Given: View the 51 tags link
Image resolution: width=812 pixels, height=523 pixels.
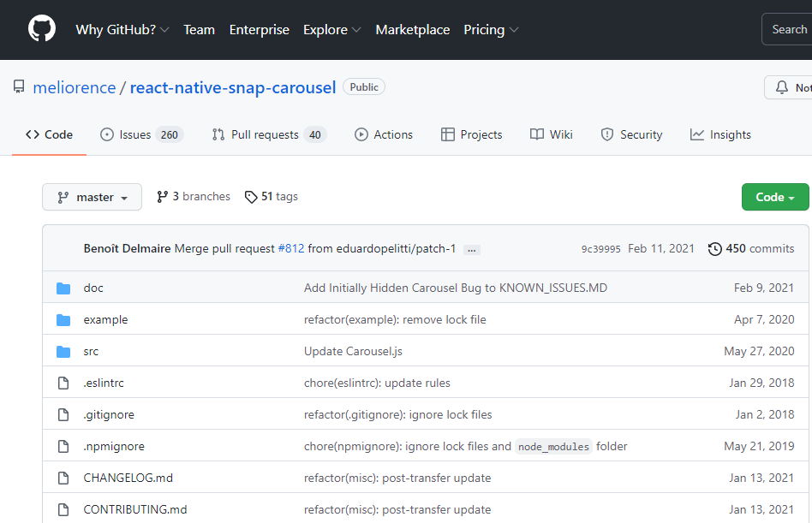Looking at the screenshot, I should 272,197.
